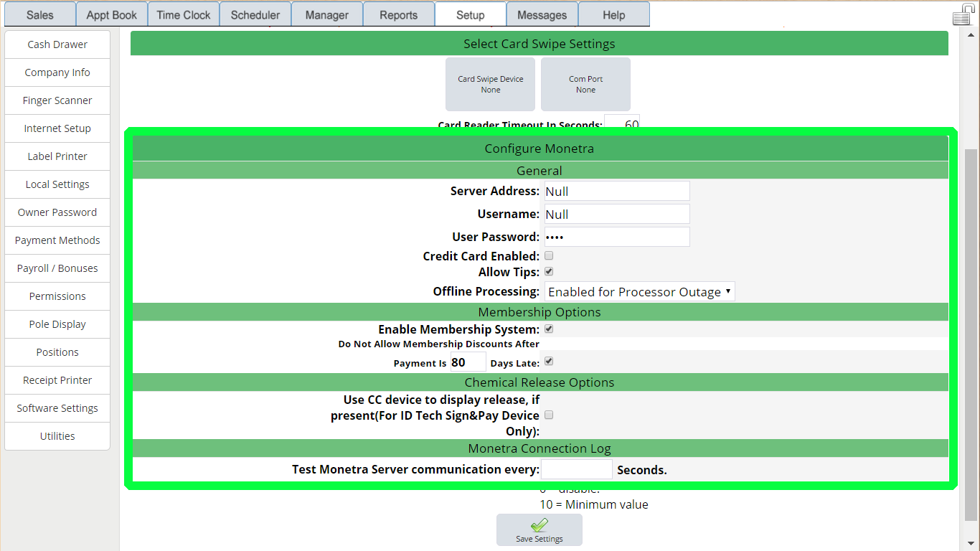The width and height of the screenshot is (980, 551).
Task: Enable CC device release display checkbox
Action: 549,415
